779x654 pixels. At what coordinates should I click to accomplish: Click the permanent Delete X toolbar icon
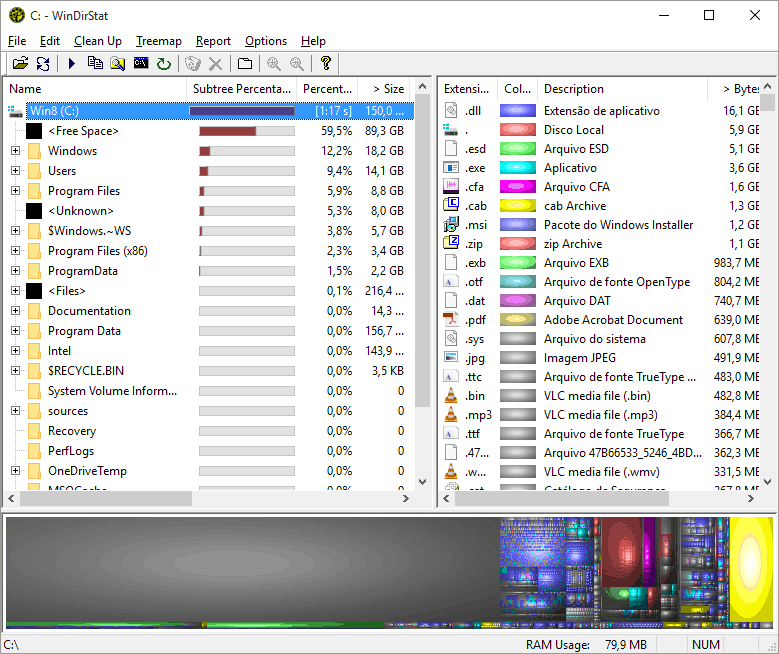[x=215, y=63]
